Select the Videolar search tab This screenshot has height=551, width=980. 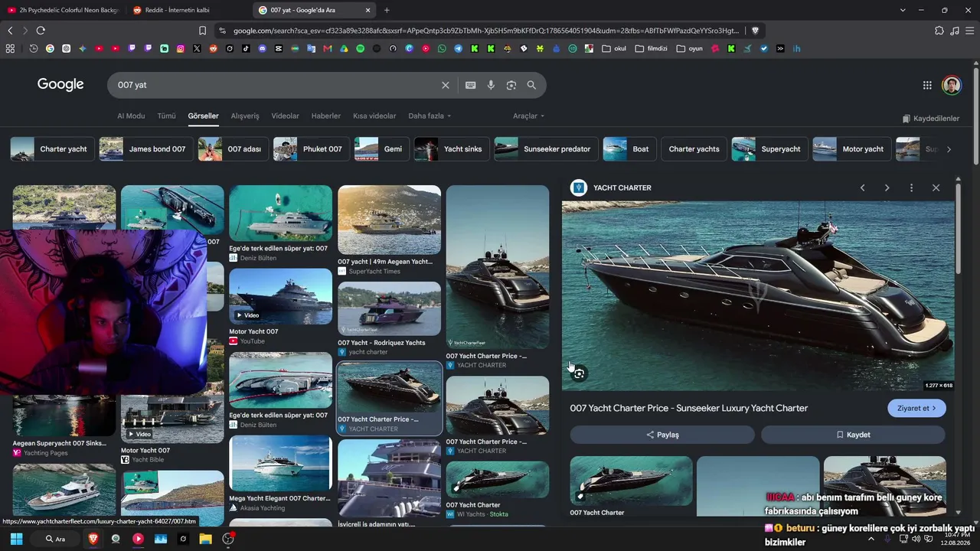[285, 116]
